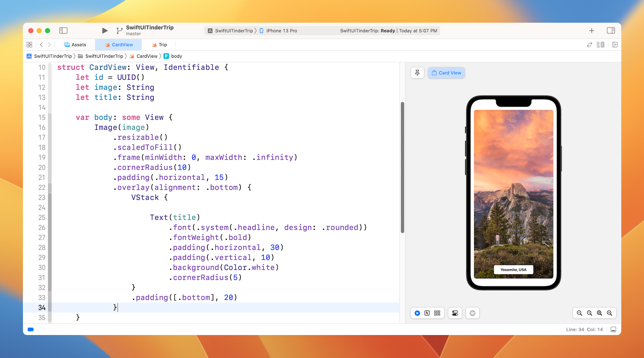Run the SwiftUITinderTrip project
This screenshot has width=644, height=358.
pyautogui.click(x=105, y=31)
